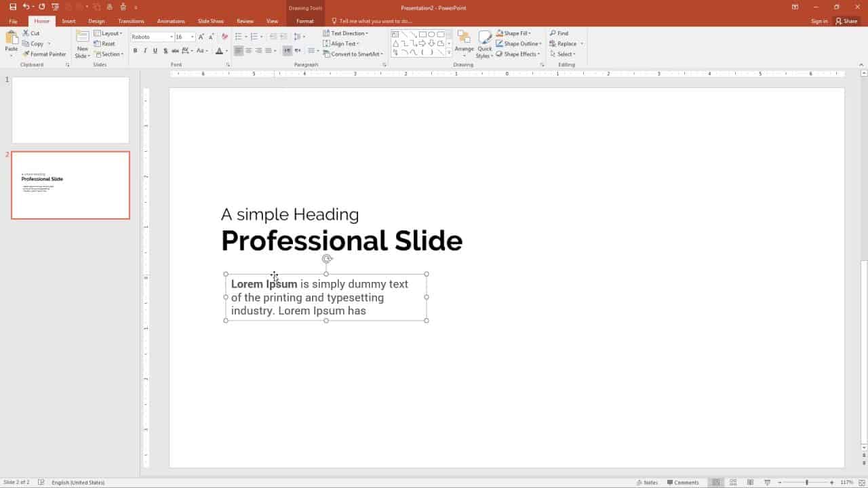Image resolution: width=868 pixels, height=488 pixels.
Task: Open the Drawing Tools Format tab
Action: click(304, 20)
